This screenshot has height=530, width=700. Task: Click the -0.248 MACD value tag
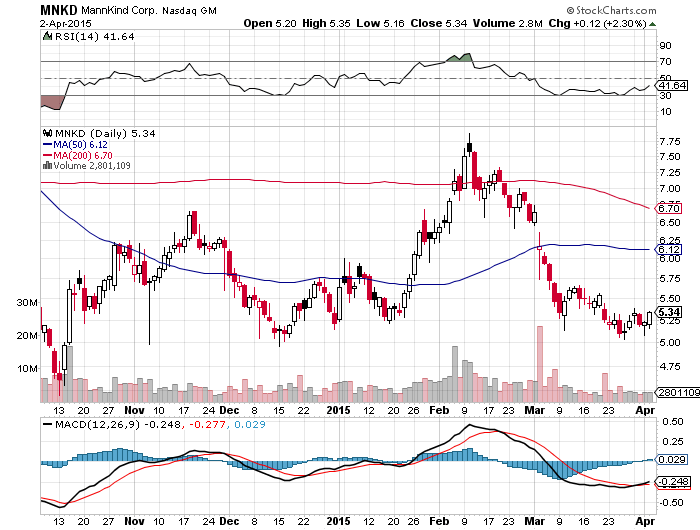672,482
